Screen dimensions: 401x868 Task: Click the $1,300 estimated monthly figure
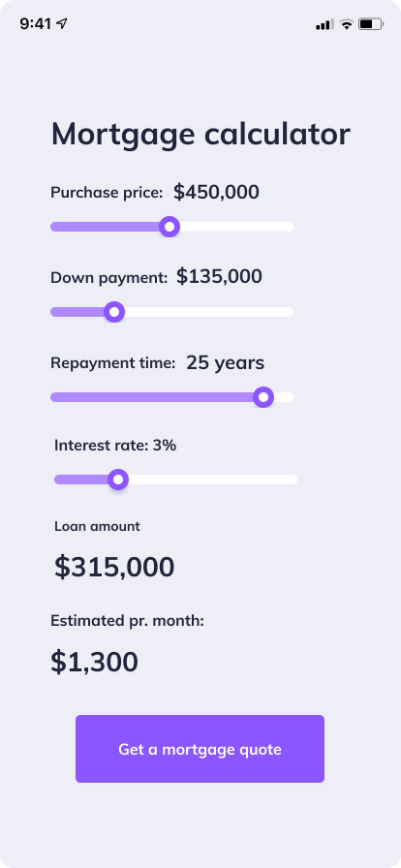pos(94,662)
